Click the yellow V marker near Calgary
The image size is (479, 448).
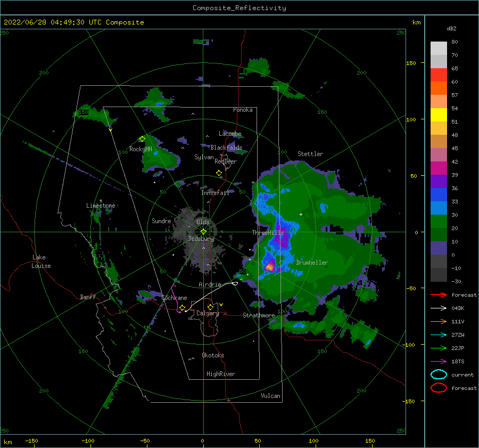221,305
